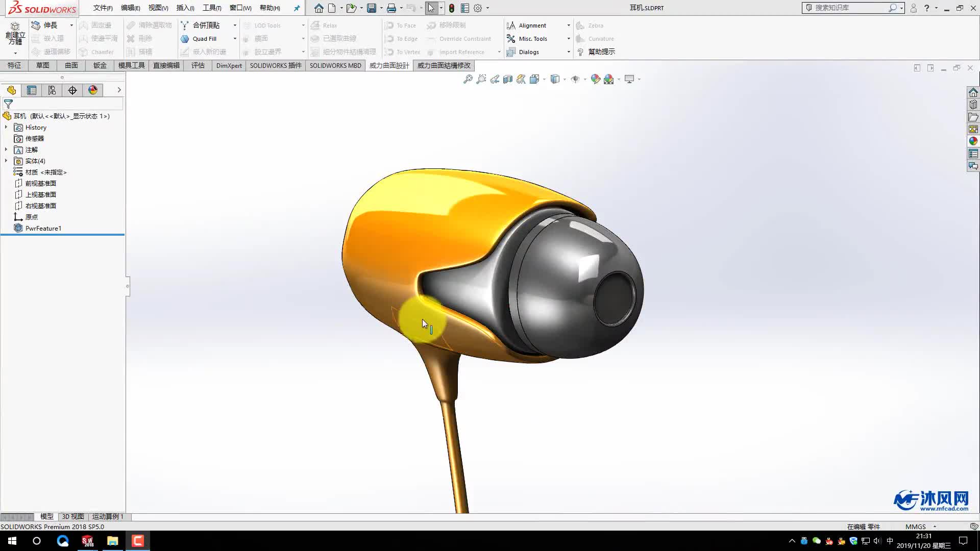Image resolution: width=980 pixels, height=551 pixels.
Task: Switch to the DimXpert ribbon tab
Action: [229, 65]
